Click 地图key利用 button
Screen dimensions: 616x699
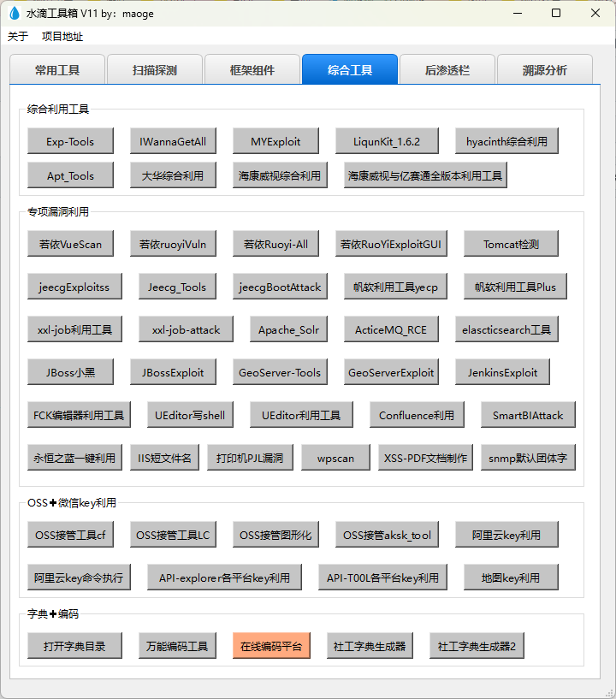pos(512,578)
